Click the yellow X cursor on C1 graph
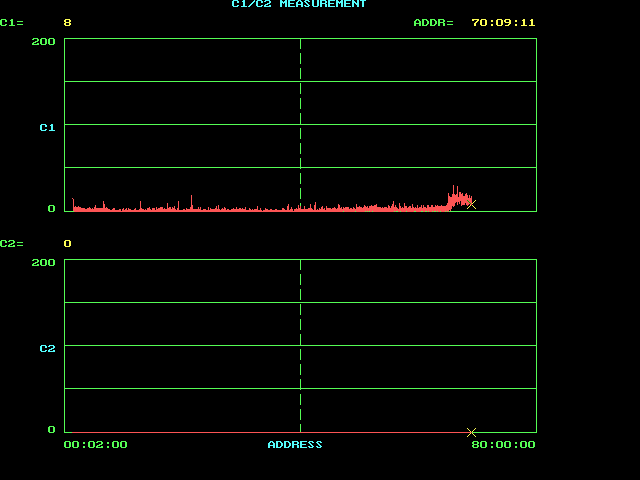This screenshot has width=640, height=480. pos(471,204)
